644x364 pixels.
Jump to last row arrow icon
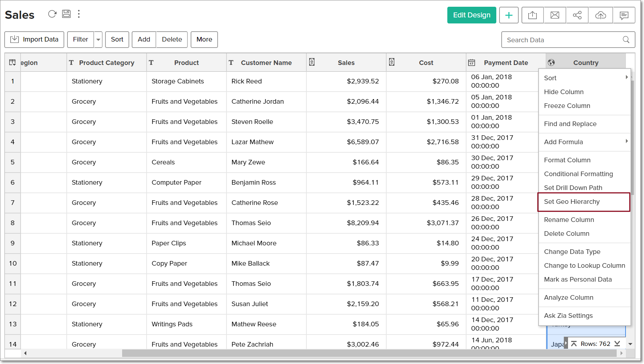click(617, 344)
